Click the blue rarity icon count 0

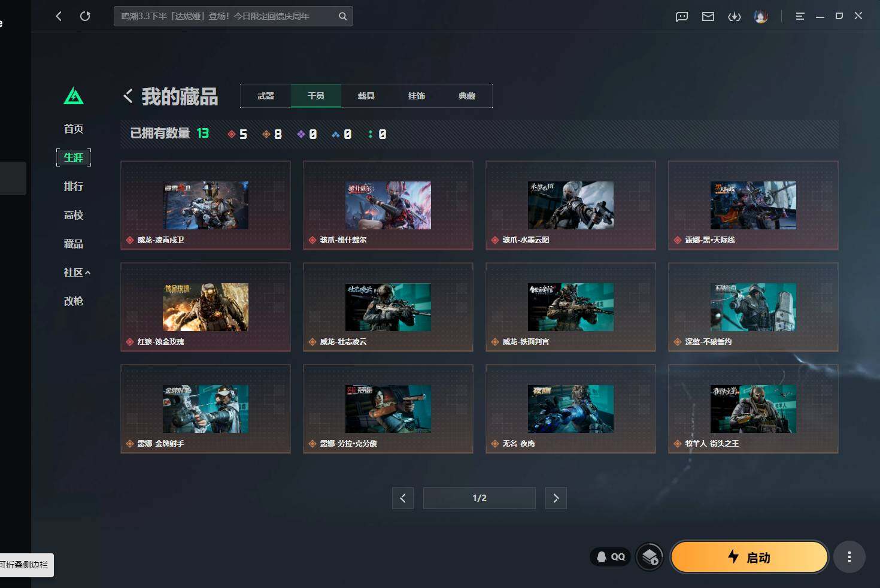pyautogui.click(x=342, y=134)
